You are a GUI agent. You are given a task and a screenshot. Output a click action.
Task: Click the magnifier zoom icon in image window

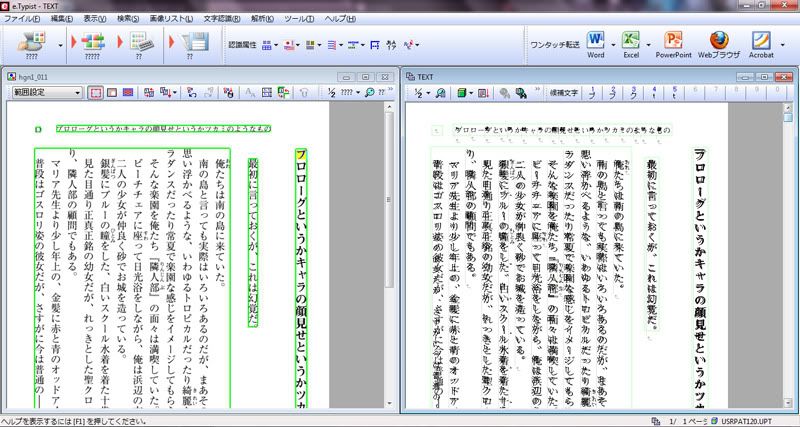370,92
